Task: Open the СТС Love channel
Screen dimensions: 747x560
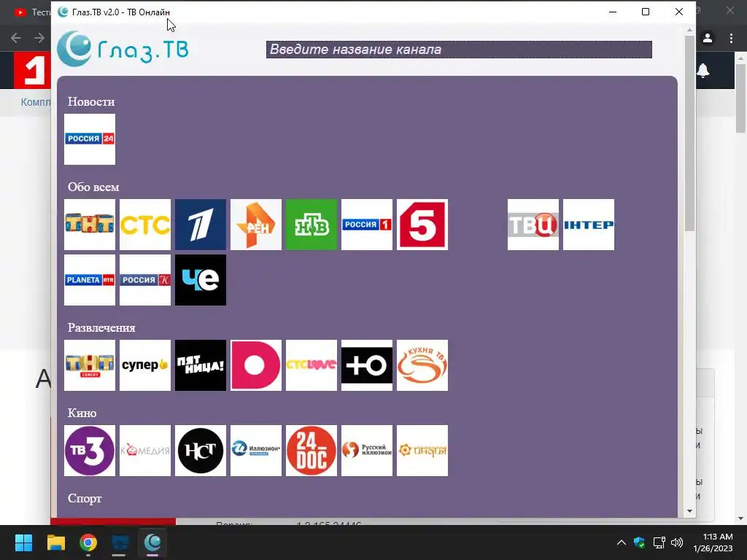Action: 311,365
